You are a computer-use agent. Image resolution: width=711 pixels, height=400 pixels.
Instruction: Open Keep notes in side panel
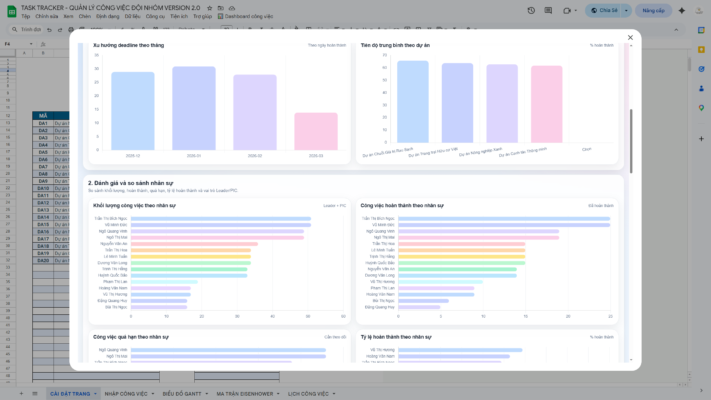tap(701, 49)
